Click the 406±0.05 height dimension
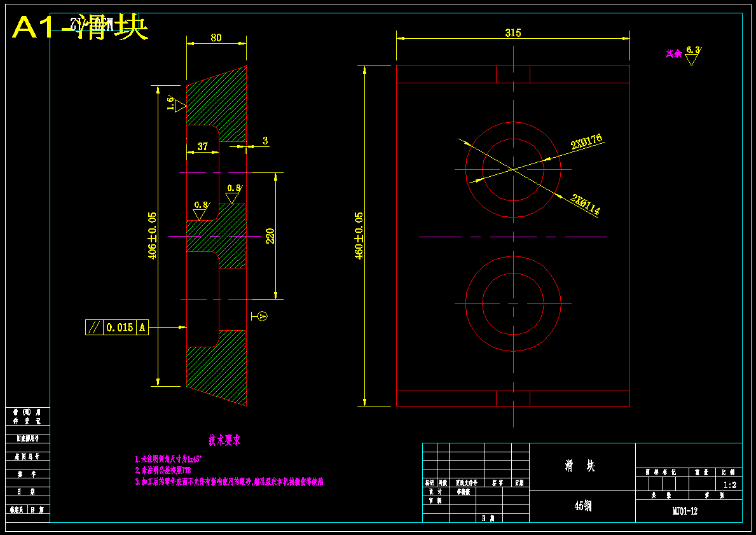Screen dimensions: 756x535 point(153,235)
